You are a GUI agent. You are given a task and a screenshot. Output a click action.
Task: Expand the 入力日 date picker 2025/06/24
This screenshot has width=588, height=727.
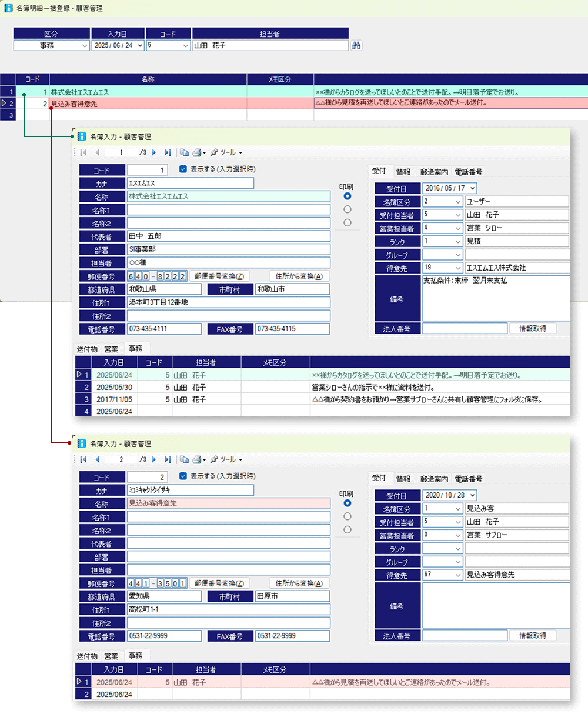tap(140, 45)
